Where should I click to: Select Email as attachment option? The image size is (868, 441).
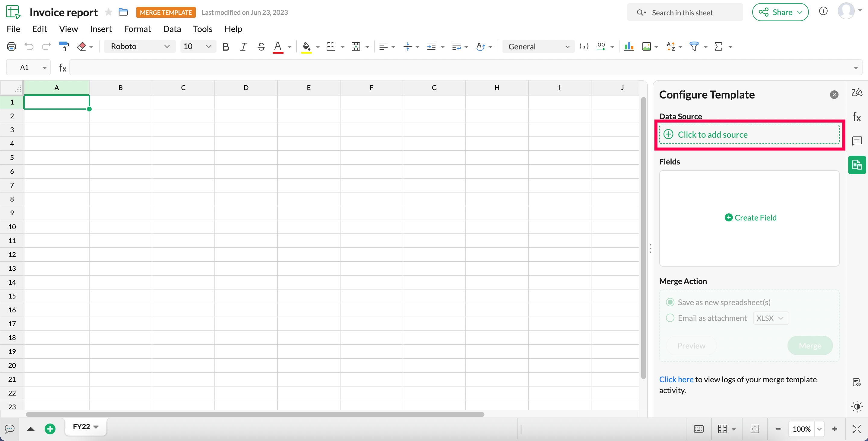670,318
